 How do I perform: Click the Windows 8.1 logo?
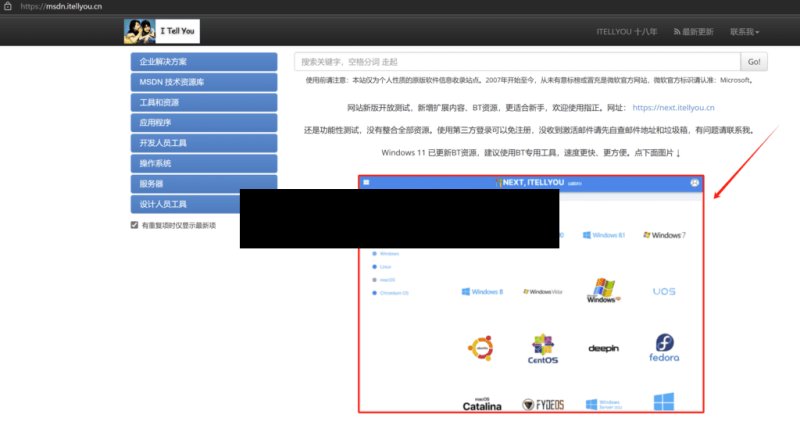pos(604,235)
